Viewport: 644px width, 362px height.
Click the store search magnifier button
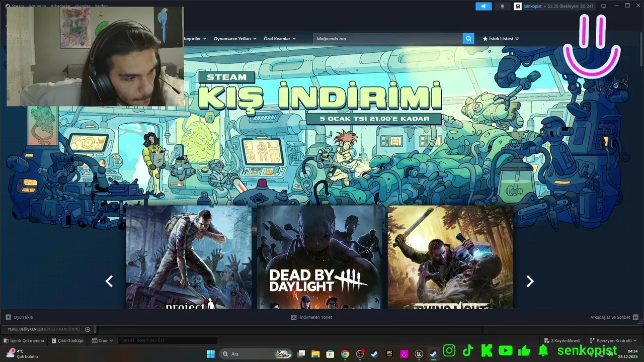point(468,38)
